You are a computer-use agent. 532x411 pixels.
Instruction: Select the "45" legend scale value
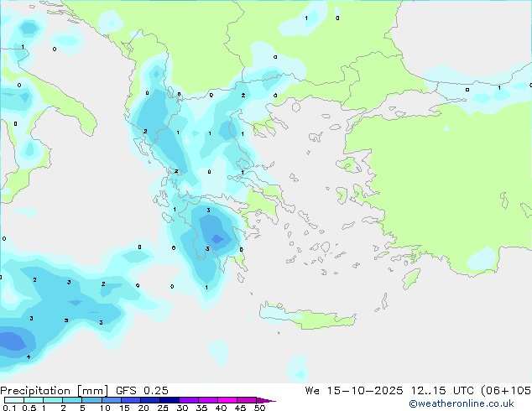coord(241,408)
